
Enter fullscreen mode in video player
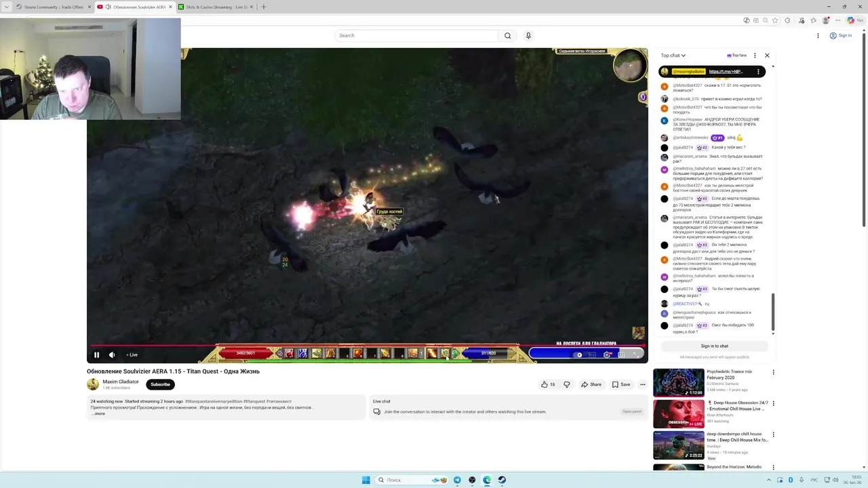tap(636, 354)
